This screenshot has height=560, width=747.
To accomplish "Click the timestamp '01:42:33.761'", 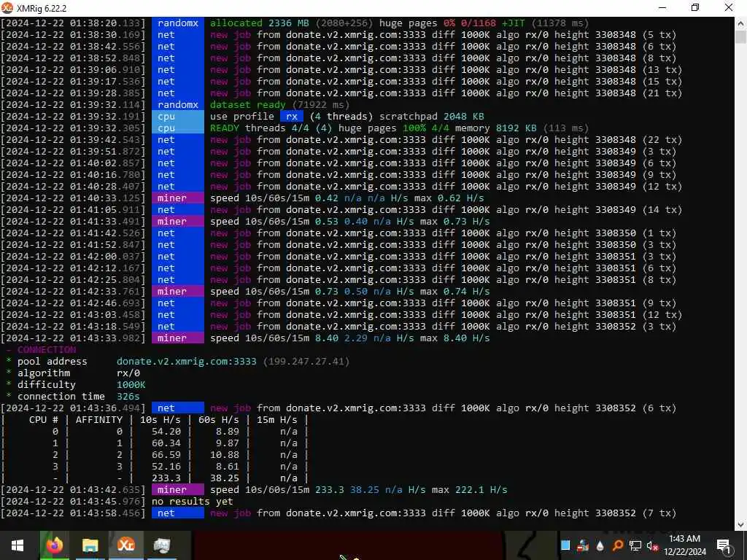I will click(x=105, y=292).
